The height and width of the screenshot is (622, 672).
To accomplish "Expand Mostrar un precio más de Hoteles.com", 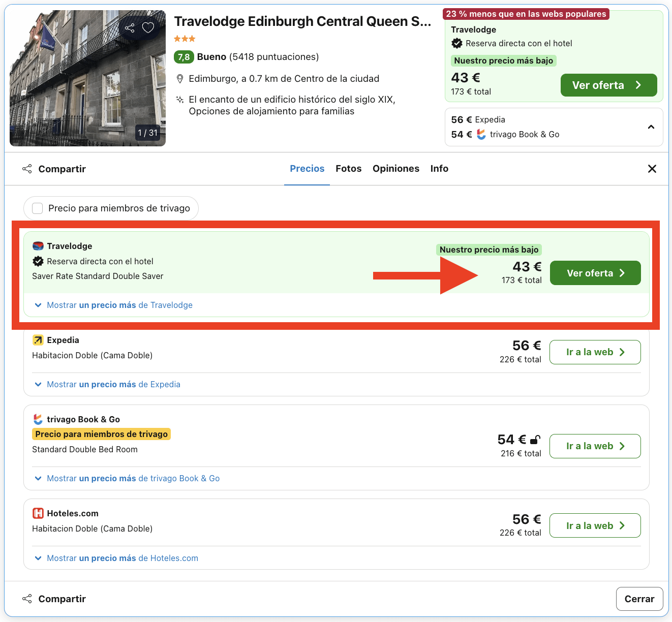I will pos(120,558).
